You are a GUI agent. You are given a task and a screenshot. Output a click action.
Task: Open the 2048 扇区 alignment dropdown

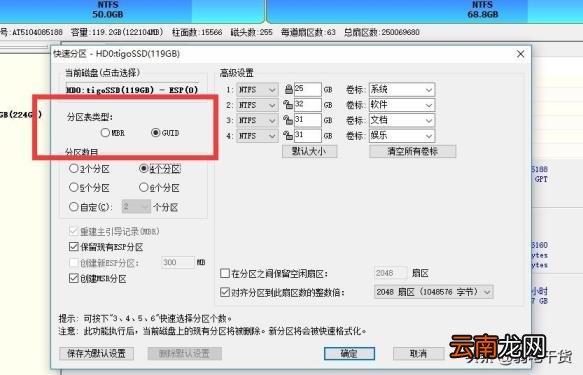click(x=434, y=292)
